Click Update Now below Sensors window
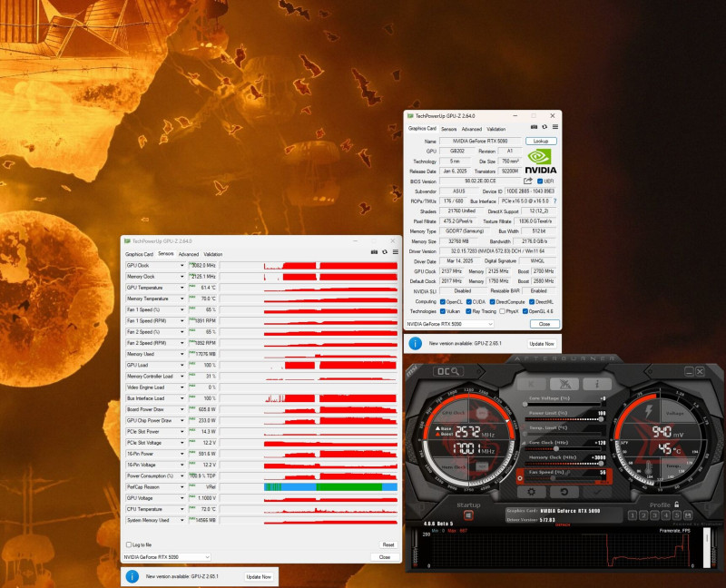Image resolution: width=726 pixels, height=588 pixels. (x=259, y=576)
